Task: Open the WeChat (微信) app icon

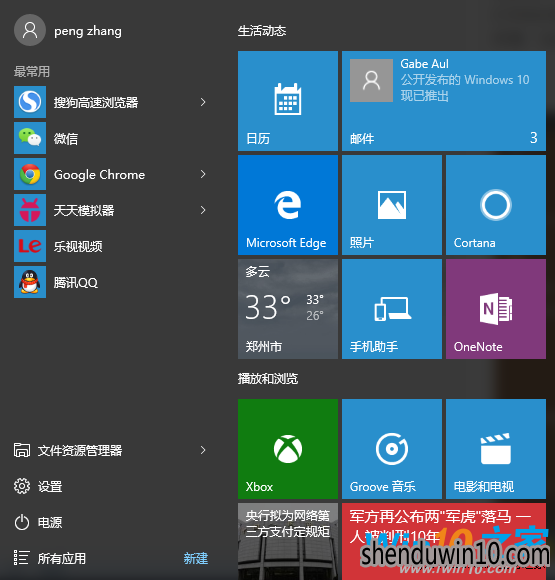Action: (30, 138)
